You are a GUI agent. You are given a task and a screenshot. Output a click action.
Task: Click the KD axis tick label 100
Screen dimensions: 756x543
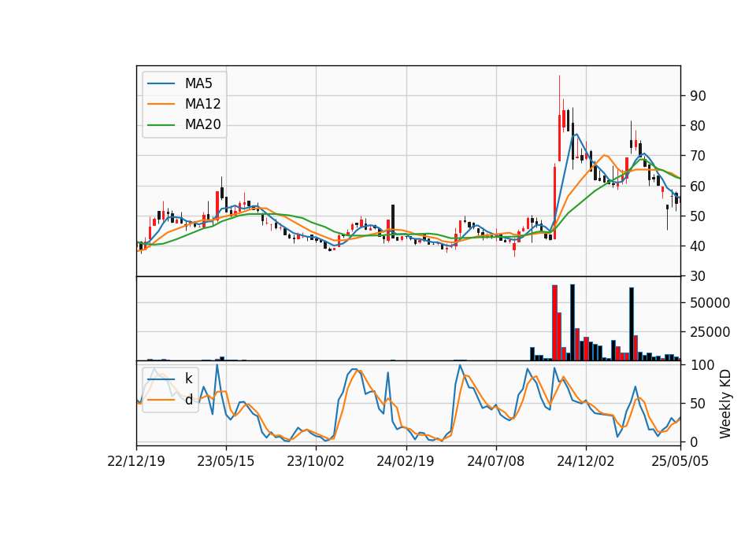702,365
